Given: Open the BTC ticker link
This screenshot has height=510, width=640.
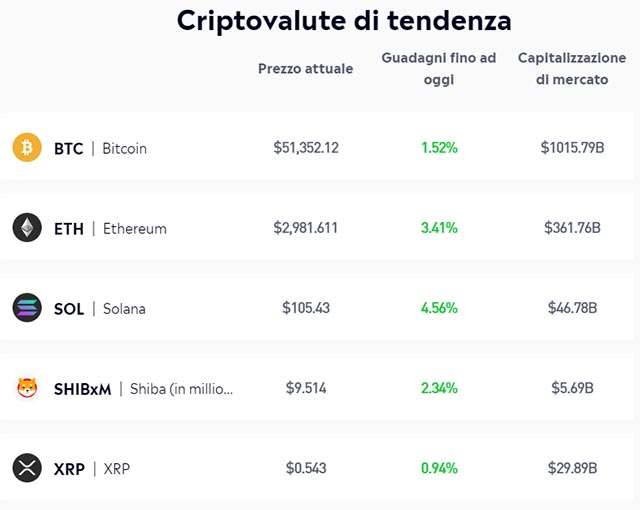Looking at the screenshot, I should [69, 148].
